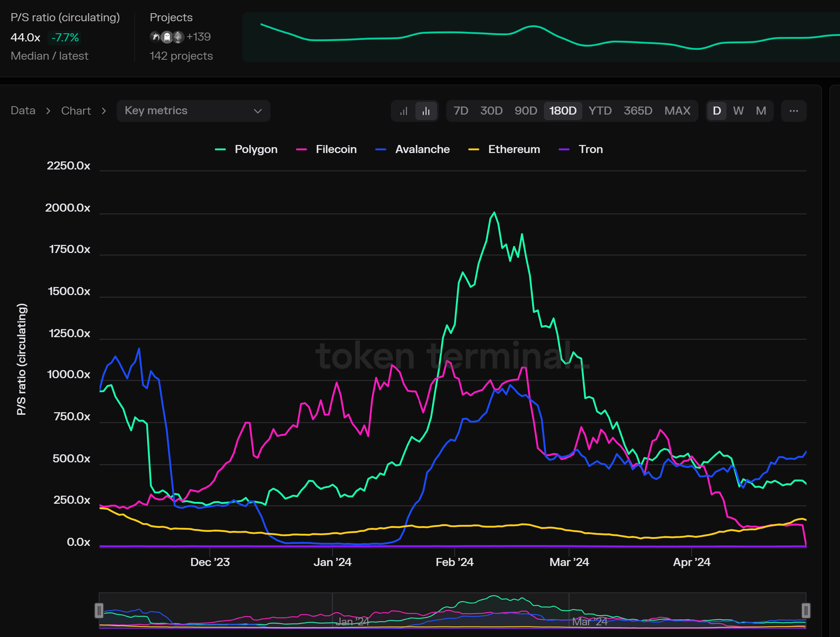Select the highlighted bar chart view icon
The height and width of the screenshot is (637, 840).
tap(426, 111)
